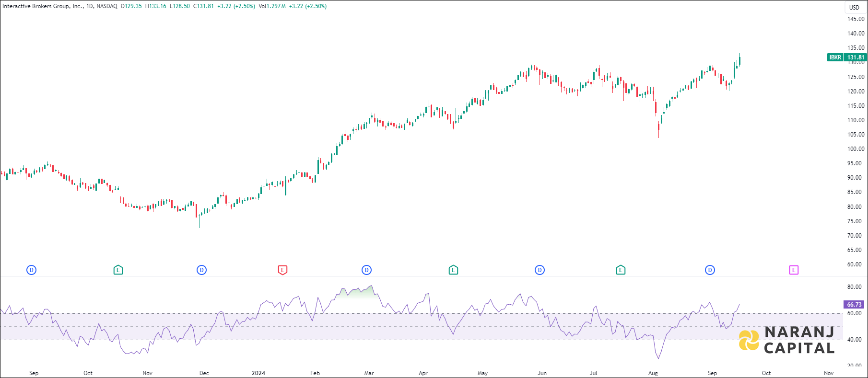Click the Interactive Brokers Group chart title
The height and width of the screenshot is (378, 868).
coord(43,6)
